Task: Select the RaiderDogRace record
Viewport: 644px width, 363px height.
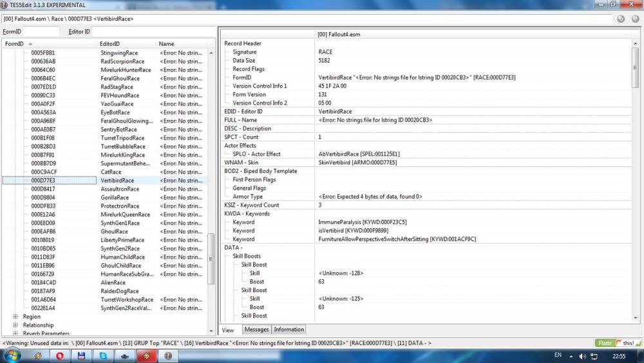Action: [120, 291]
